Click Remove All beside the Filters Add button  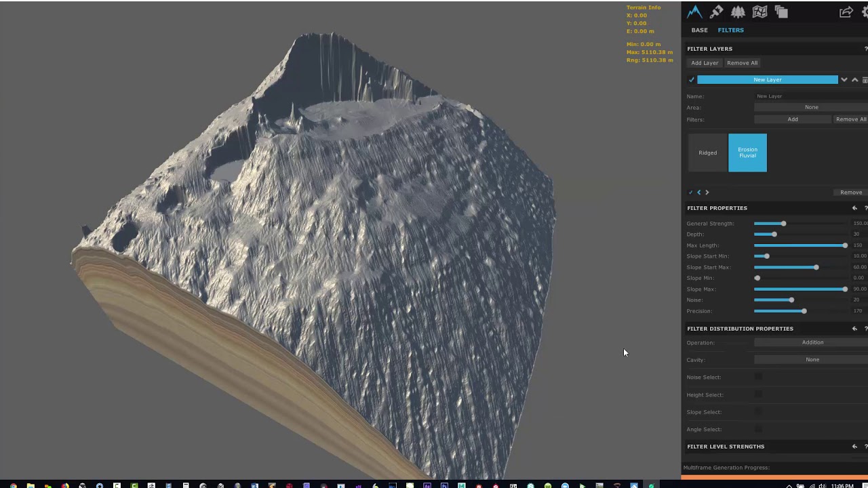coord(850,119)
